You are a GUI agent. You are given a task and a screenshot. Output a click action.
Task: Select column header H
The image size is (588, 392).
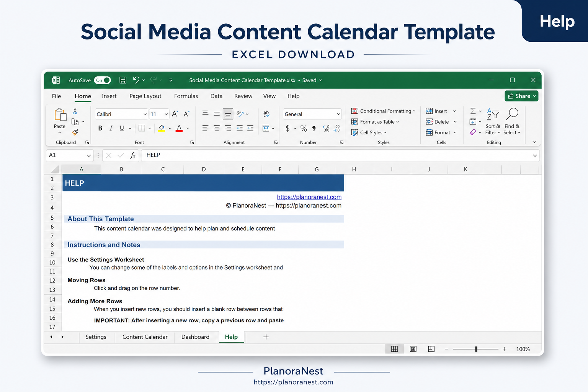(354, 169)
